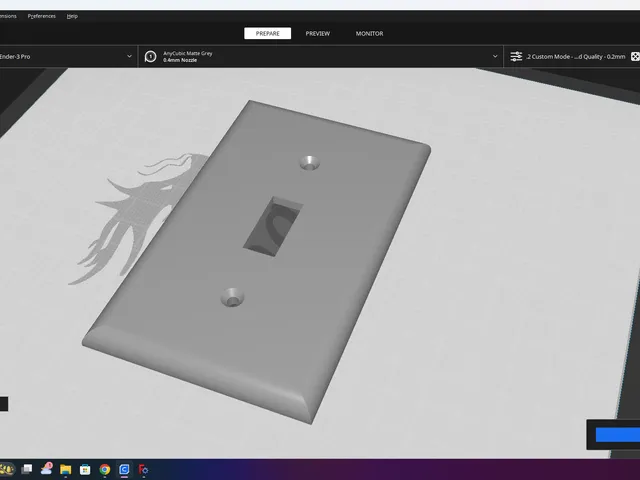Open the Preferences menu
Viewport: 640px width, 480px height.
tap(42, 16)
